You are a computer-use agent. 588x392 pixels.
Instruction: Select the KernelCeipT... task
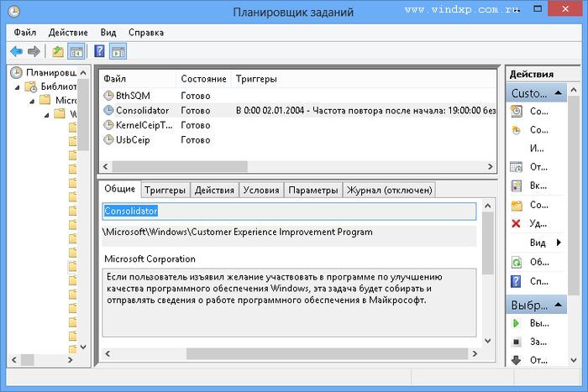[x=138, y=125]
